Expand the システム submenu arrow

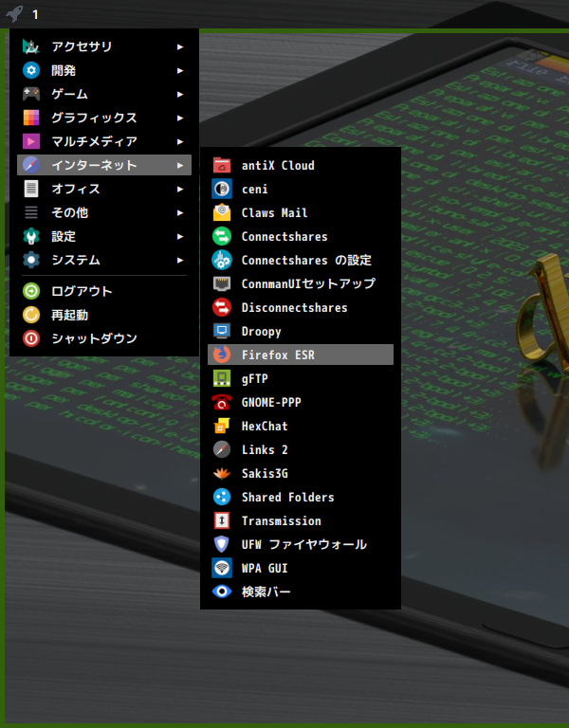[x=180, y=260]
